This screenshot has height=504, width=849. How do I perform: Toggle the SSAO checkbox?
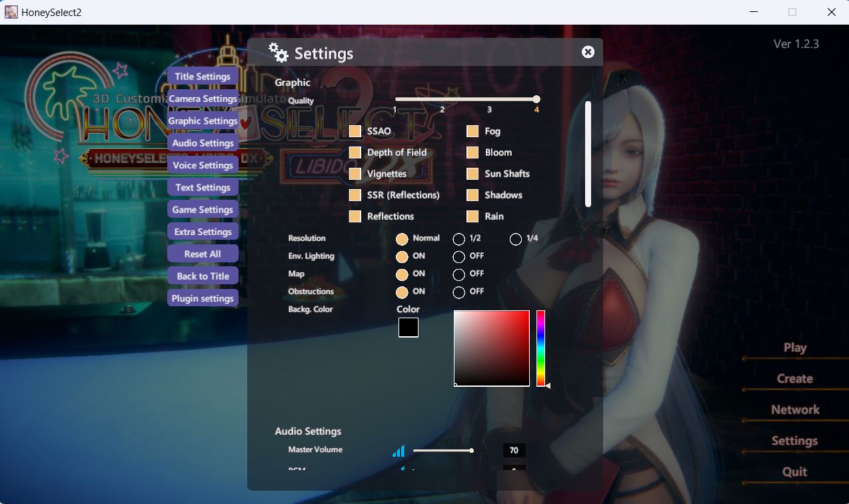(x=355, y=131)
